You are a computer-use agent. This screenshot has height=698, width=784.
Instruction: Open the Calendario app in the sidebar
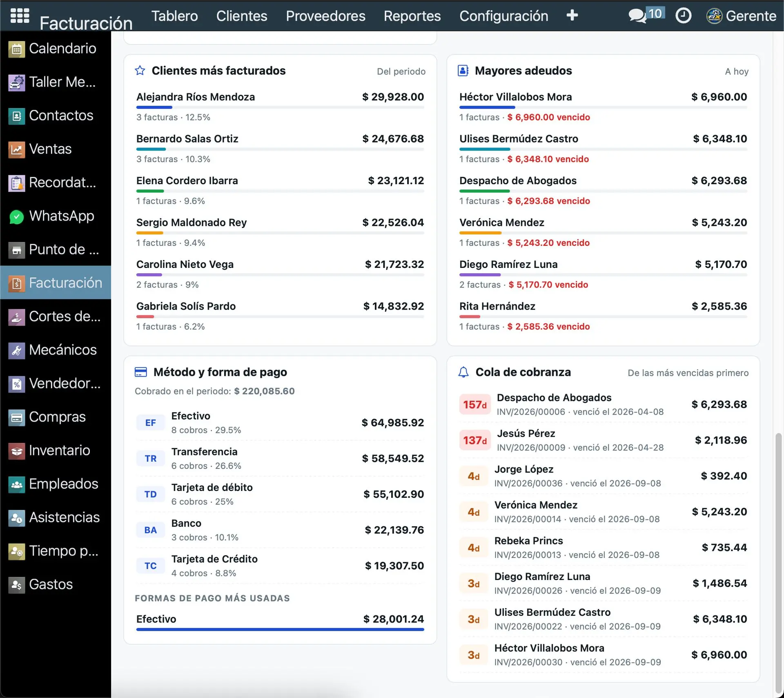[x=56, y=49]
